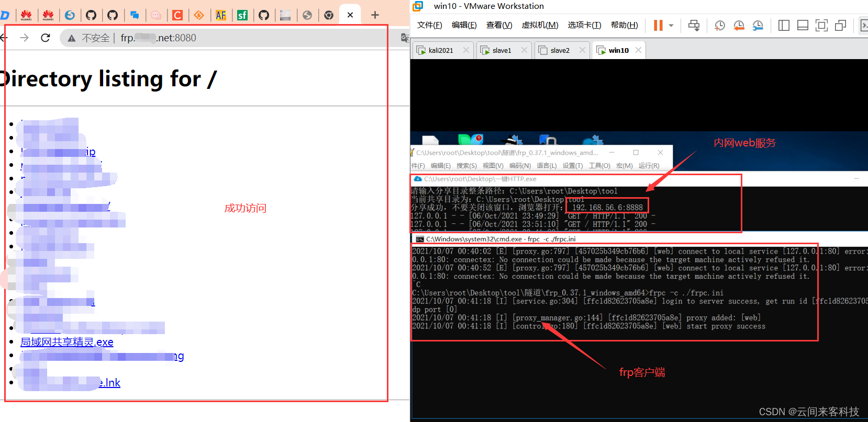
Task: Open Notepad++ 视图(V) menu in VM
Action: pos(493,166)
